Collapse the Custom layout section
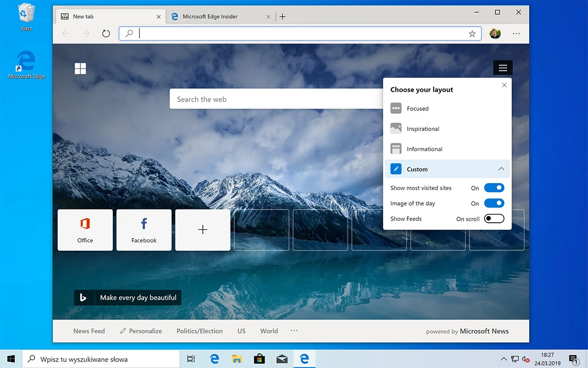The height and width of the screenshot is (368, 588). [501, 169]
